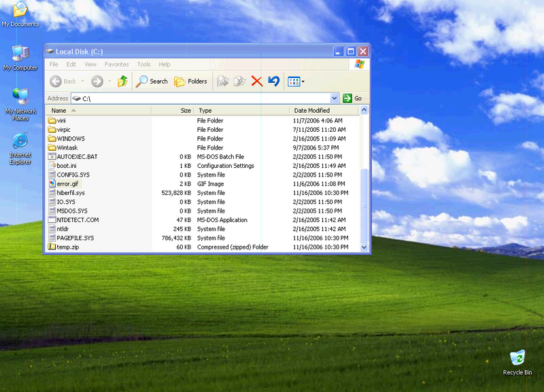Screen dimensions: 544x392
Task: Select the virpic folder icon
Action: [52, 130]
